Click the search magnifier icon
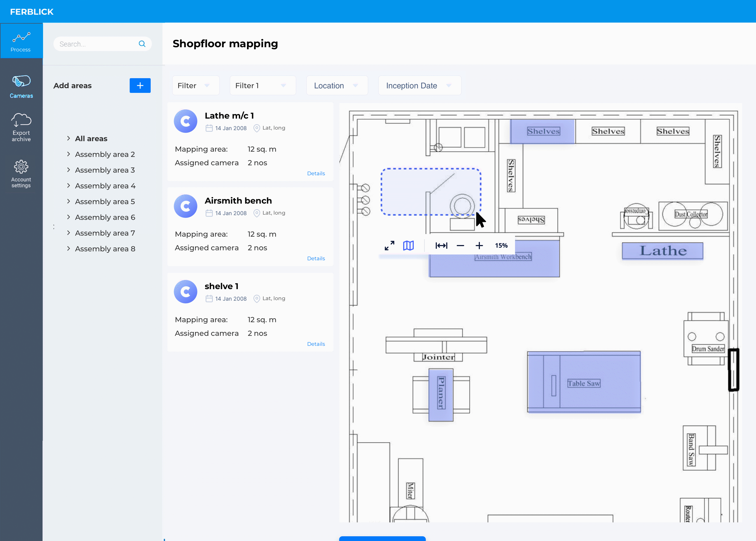 pyautogui.click(x=142, y=44)
